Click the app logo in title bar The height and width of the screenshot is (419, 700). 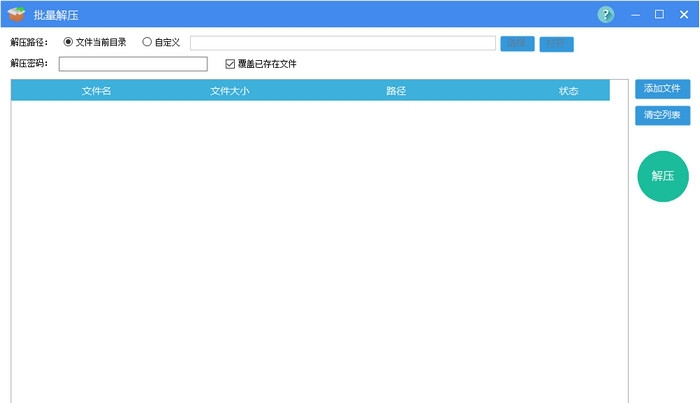[x=16, y=14]
